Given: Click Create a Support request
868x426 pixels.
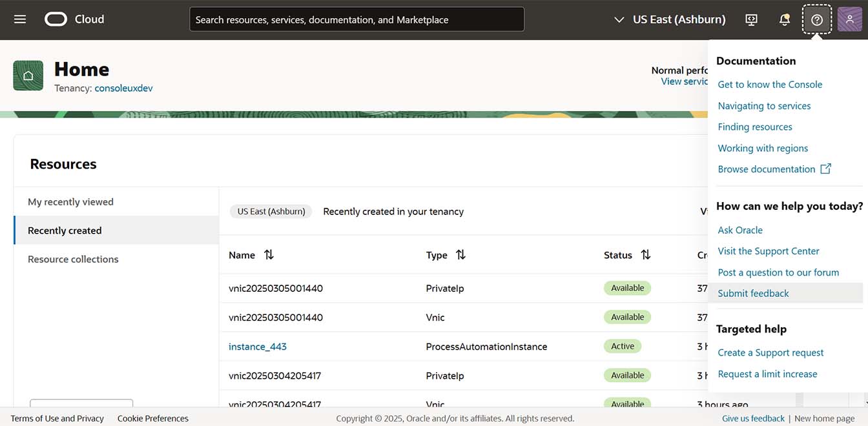Looking at the screenshot, I should click(770, 352).
